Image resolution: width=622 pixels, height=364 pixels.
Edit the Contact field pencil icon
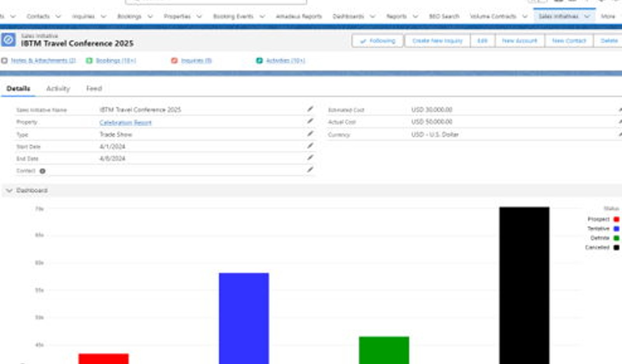(310, 170)
